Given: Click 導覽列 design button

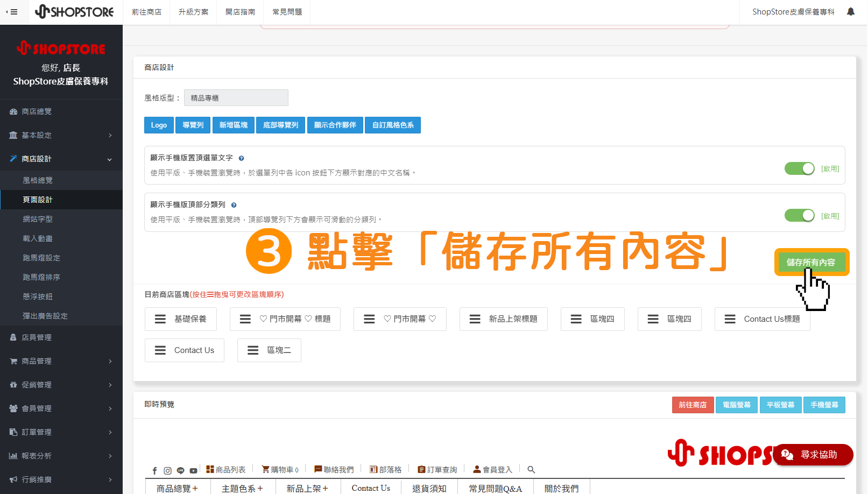Looking at the screenshot, I should [x=193, y=125].
